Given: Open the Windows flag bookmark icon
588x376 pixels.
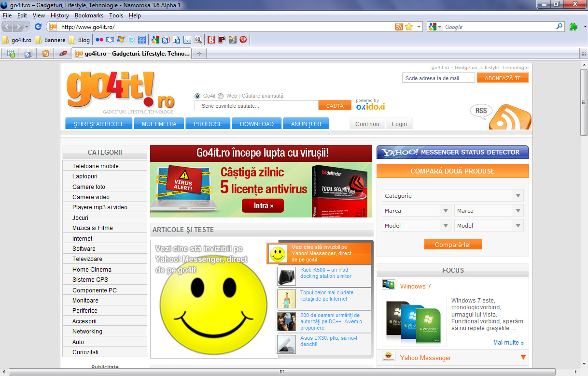Looking at the screenshot, I should [121, 40].
